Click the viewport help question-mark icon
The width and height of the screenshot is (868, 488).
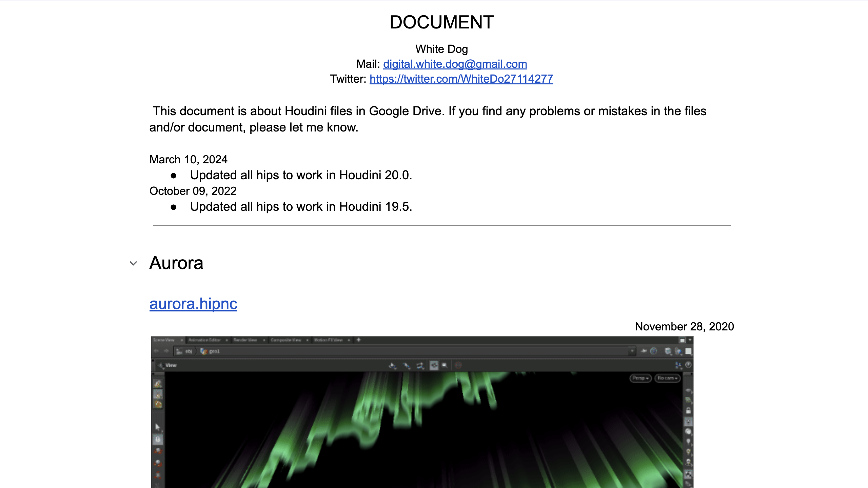(x=688, y=365)
